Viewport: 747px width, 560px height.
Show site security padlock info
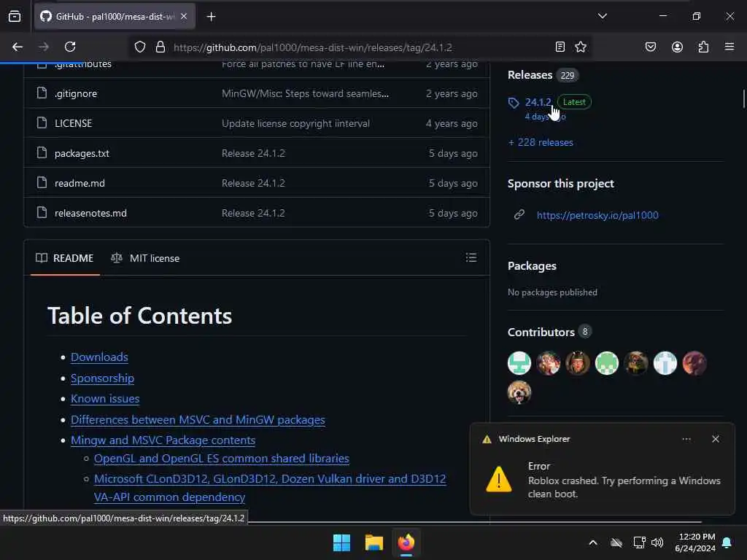[x=160, y=47]
